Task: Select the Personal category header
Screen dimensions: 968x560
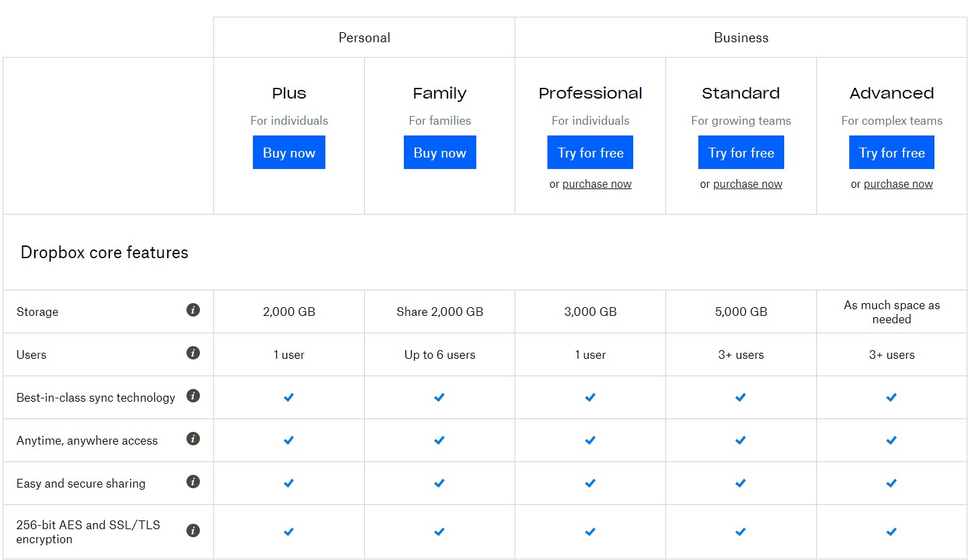Action: pyautogui.click(x=364, y=38)
